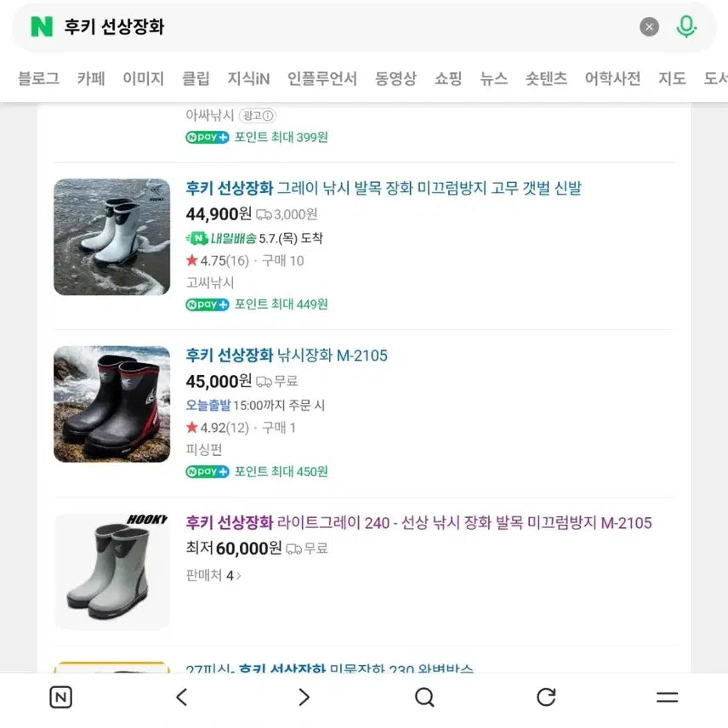Clear the search text with X button

(649, 27)
